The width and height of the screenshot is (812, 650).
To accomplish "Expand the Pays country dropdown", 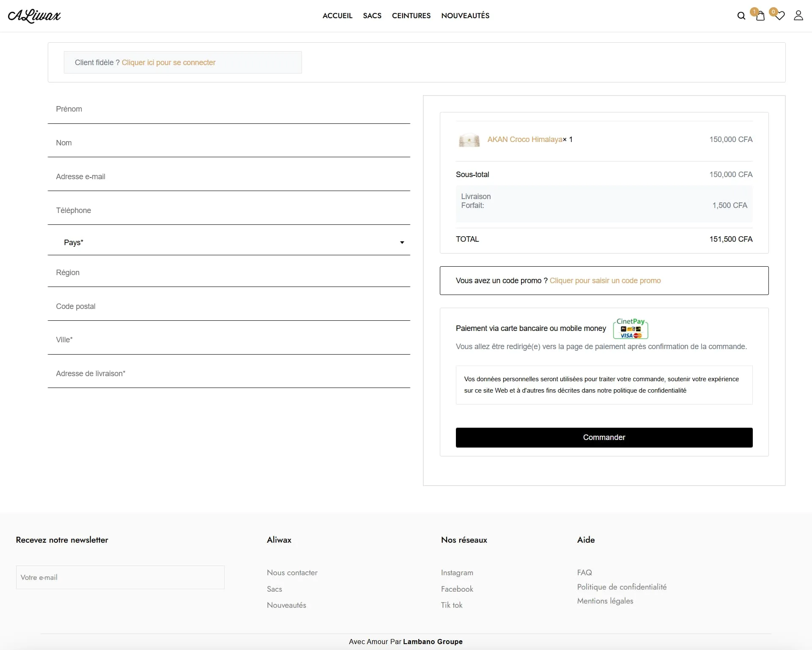I will pos(229,242).
